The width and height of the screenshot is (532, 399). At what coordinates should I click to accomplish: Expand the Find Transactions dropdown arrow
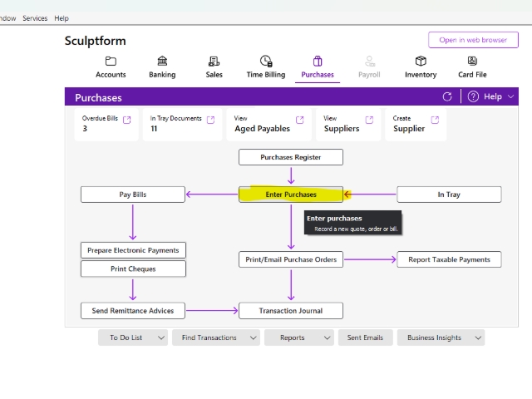coord(253,337)
